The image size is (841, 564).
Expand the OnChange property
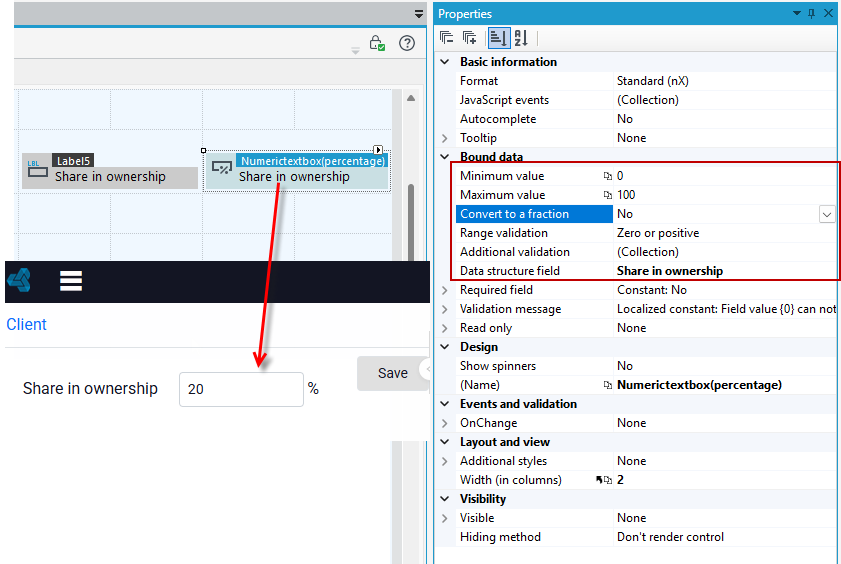point(445,423)
